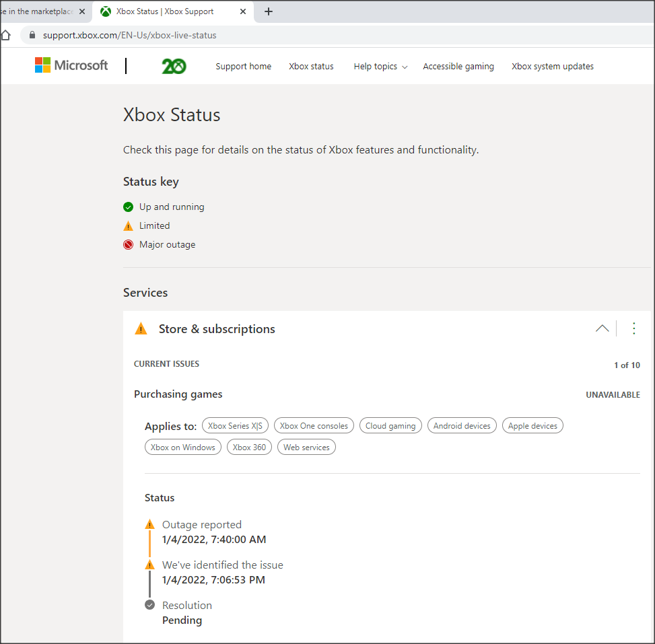Open the Accessible gaming link
This screenshot has height=644, width=655.
pyautogui.click(x=458, y=66)
